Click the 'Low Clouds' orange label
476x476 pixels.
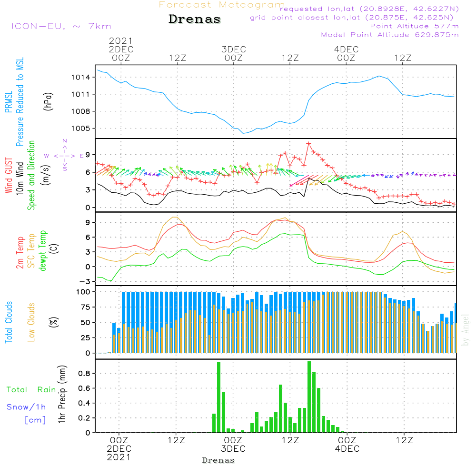point(31,322)
